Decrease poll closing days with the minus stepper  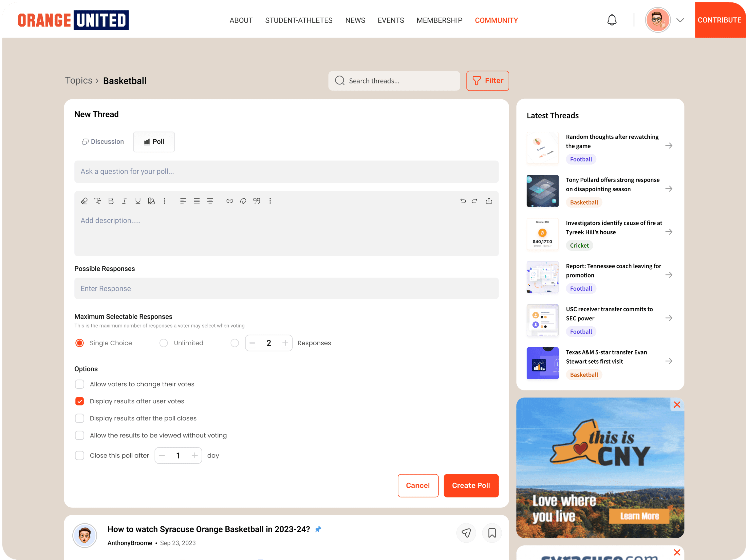pyautogui.click(x=162, y=456)
